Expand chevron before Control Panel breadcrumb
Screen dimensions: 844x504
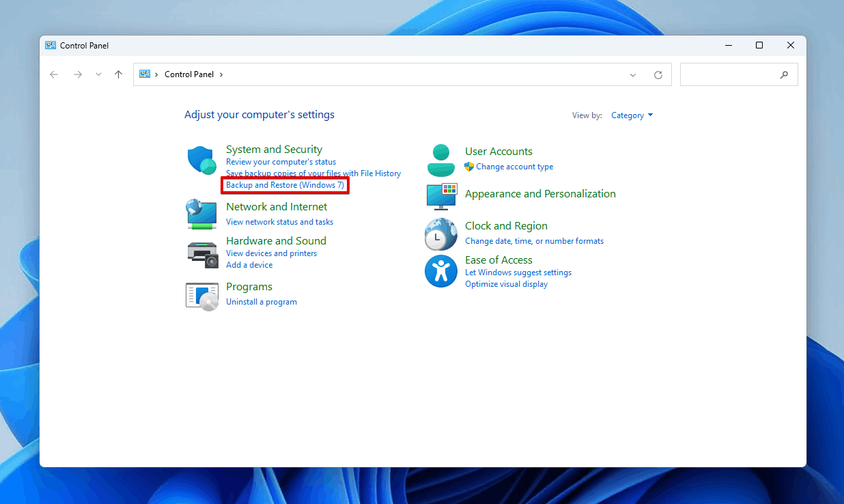click(x=156, y=74)
